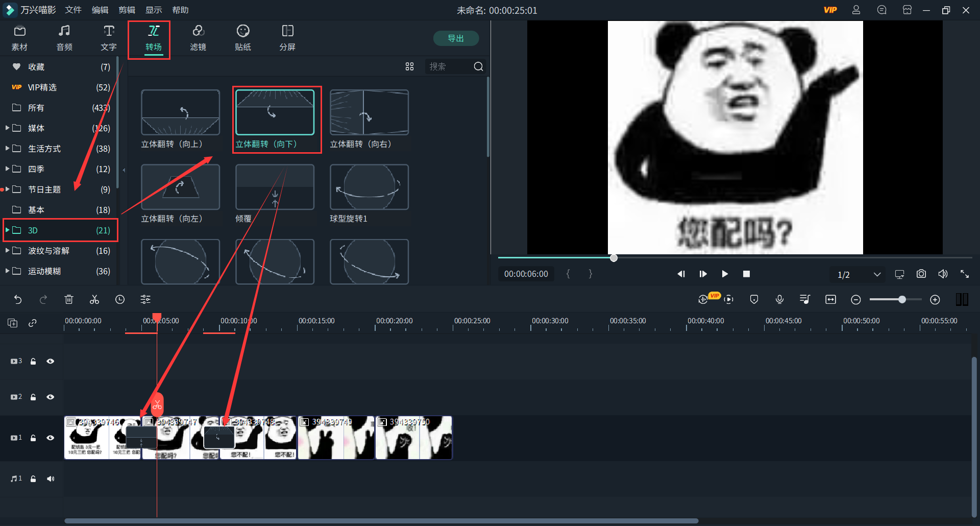Open the playback quality 1/2 dropdown

[857, 274]
